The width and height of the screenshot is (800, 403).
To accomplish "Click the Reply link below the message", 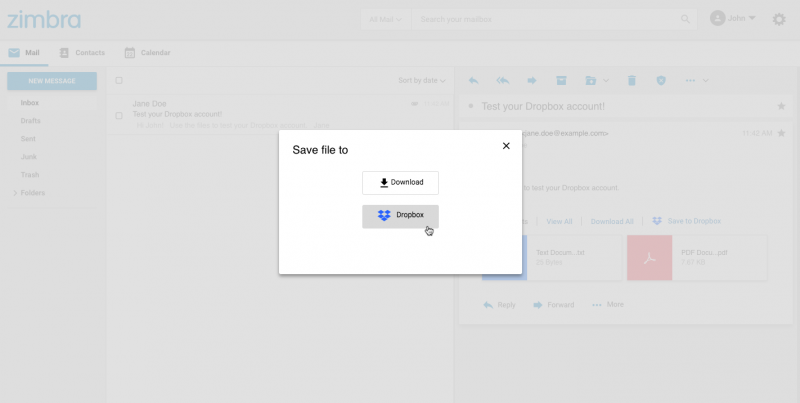I will 499,305.
